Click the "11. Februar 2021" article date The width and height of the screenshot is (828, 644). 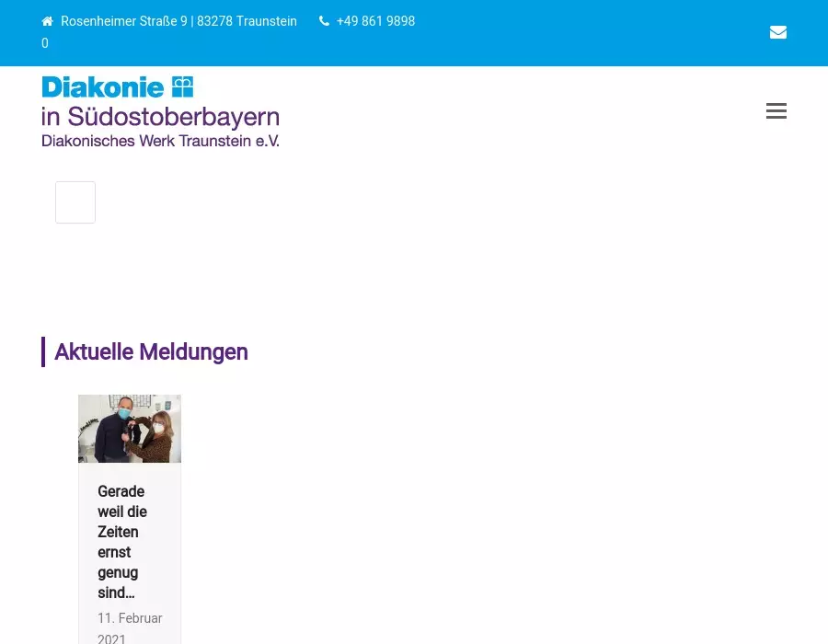tap(130, 628)
